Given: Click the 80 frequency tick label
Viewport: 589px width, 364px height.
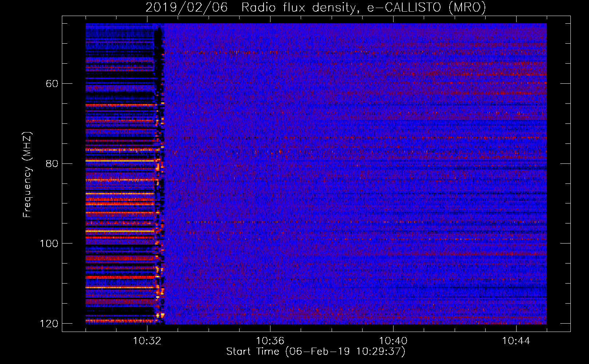Looking at the screenshot, I should [x=52, y=163].
